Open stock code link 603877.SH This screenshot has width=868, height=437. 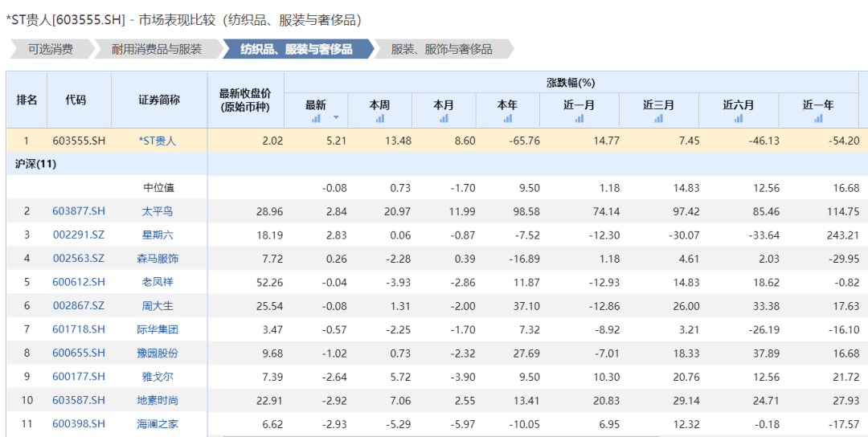[x=79, y=211]
